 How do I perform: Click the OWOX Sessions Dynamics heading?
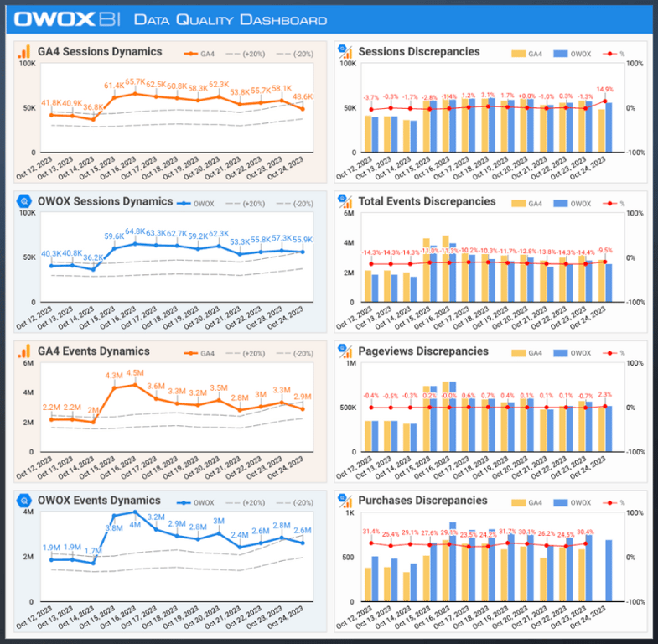tap(106, 201)
